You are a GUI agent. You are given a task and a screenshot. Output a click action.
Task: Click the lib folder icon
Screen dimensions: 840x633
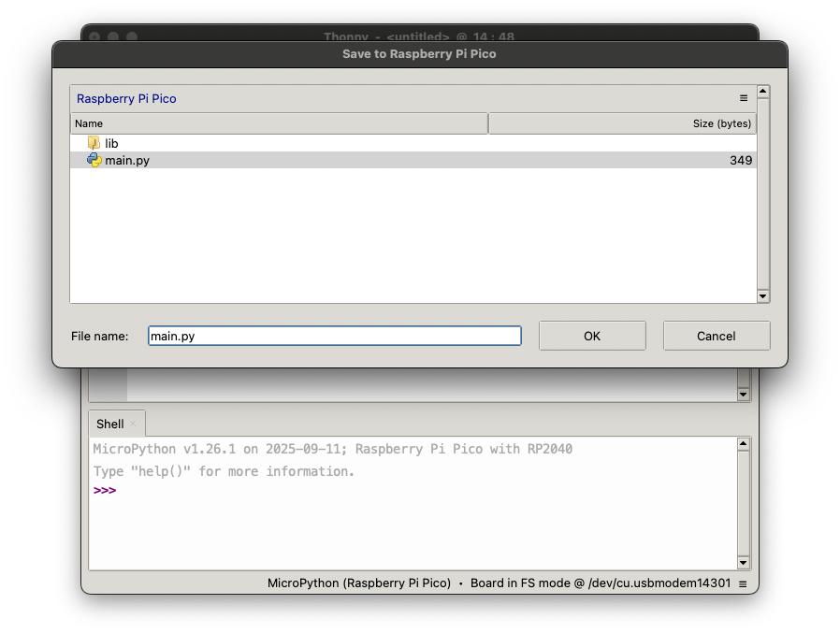pos(94,143)
